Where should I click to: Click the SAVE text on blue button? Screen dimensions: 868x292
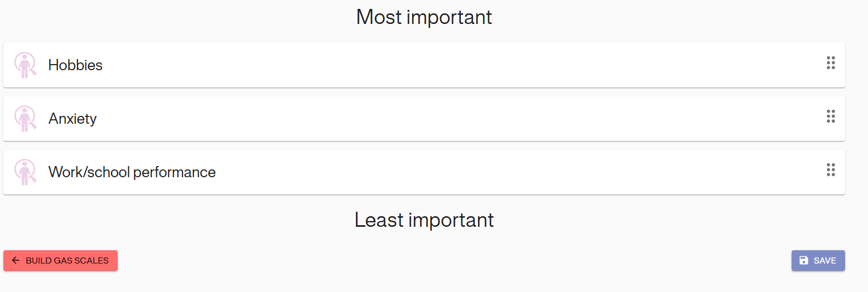(x=824, y=260)
